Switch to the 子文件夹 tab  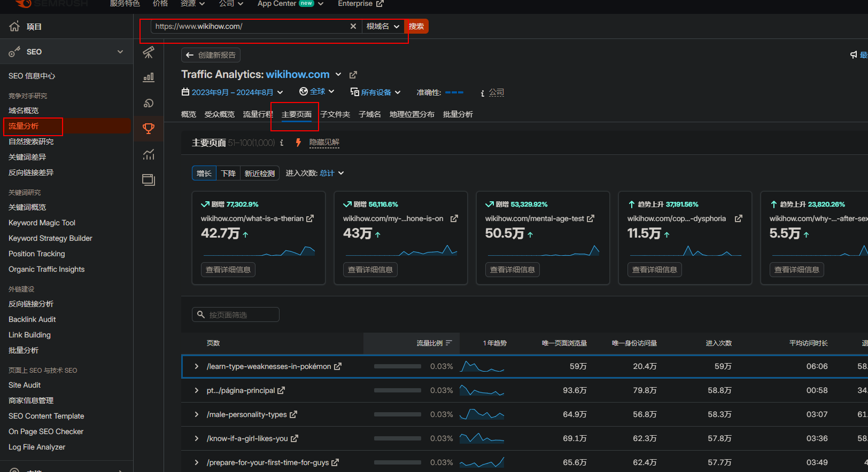[335, 114]
